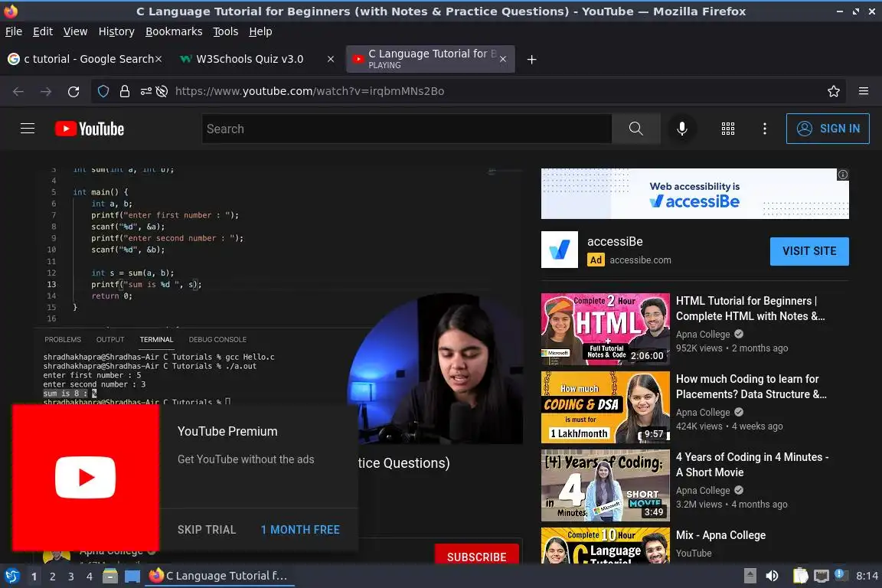Open the YouTube guide hamburger menu
Screen dimensions: 882x588
pos(28,129)
